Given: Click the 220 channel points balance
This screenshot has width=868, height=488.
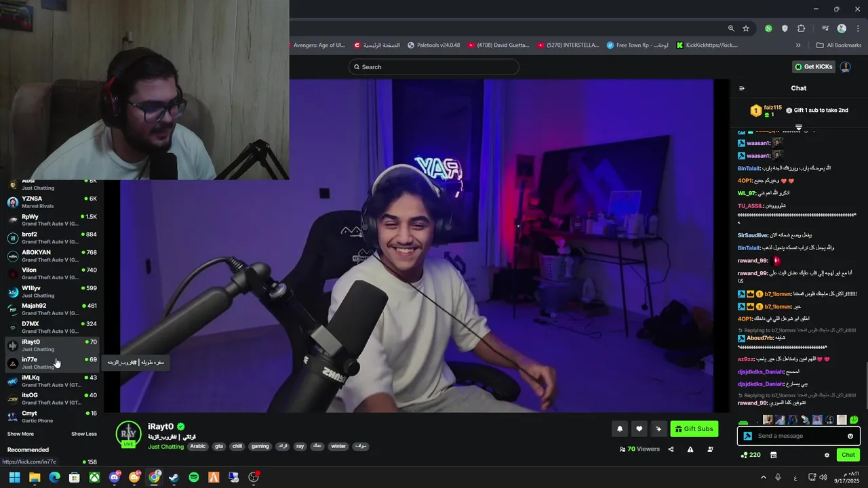Looking at the screenshot, I should pos(751,455).
